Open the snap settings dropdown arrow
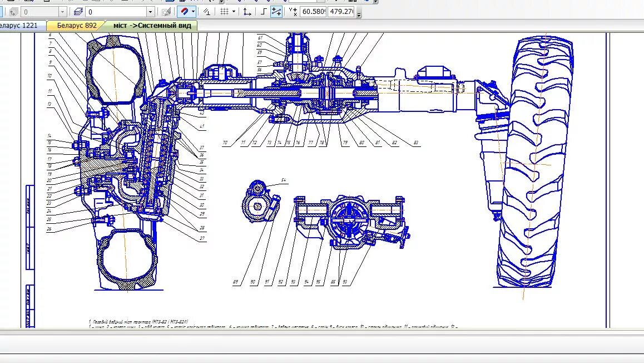This screenshot has width=644, height=363. (x=193, y=12)
